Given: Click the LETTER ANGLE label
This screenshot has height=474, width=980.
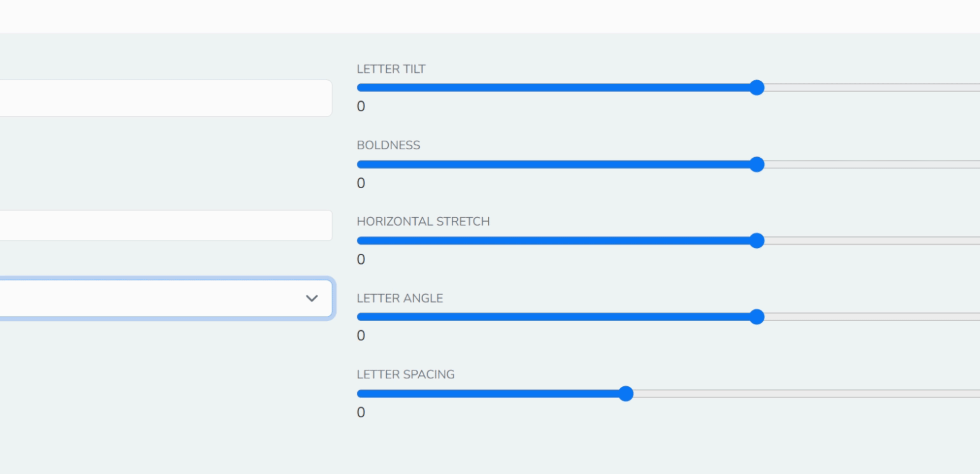Looking at the screenshot, I should (400, 298).
